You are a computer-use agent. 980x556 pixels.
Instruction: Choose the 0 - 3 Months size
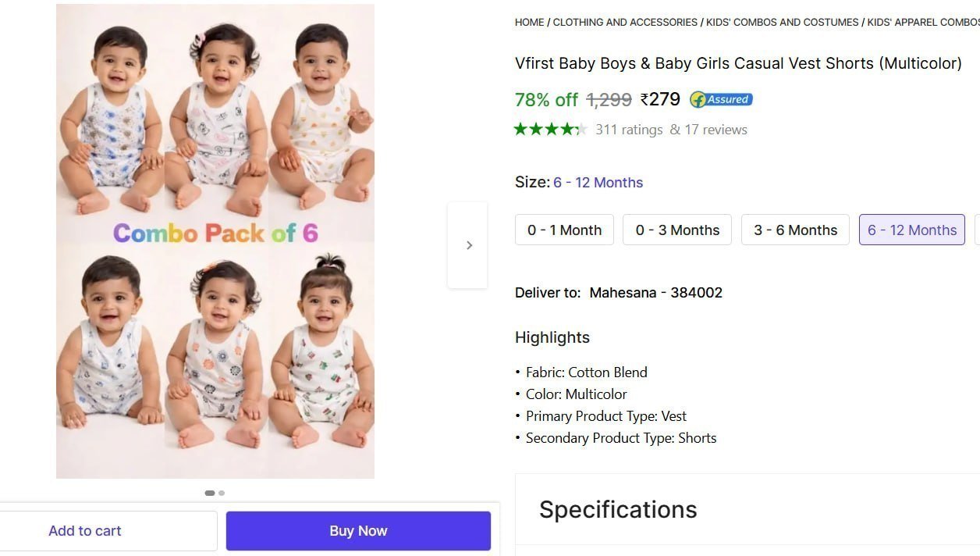point(677,230)
